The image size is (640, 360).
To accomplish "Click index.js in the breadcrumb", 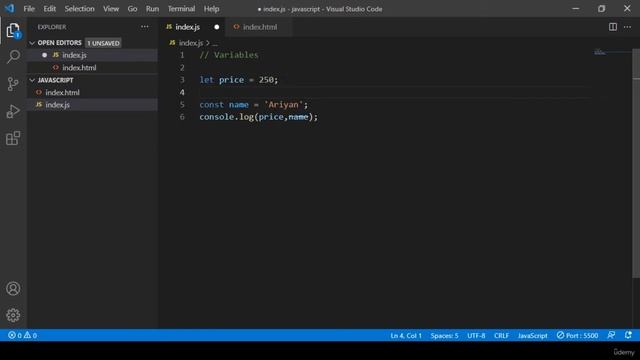I will [191, 43].
